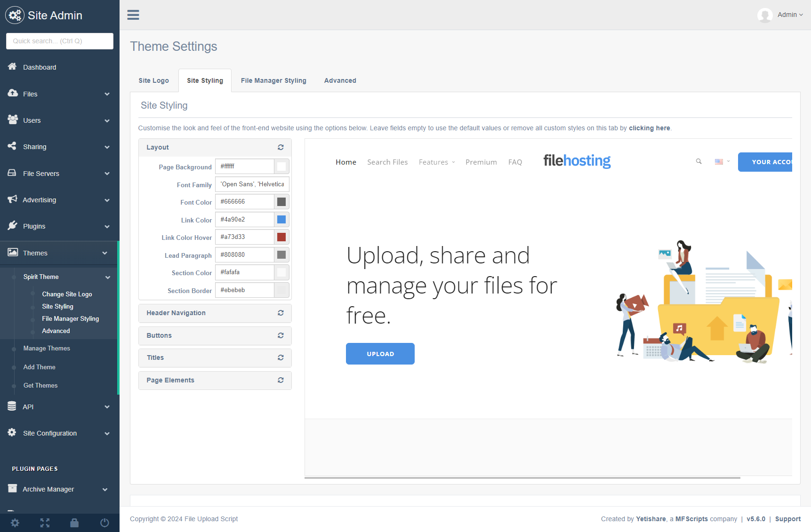Open the Link Color blue swatch
Screen dimensions: 811x532
click(x=281, y=220)
